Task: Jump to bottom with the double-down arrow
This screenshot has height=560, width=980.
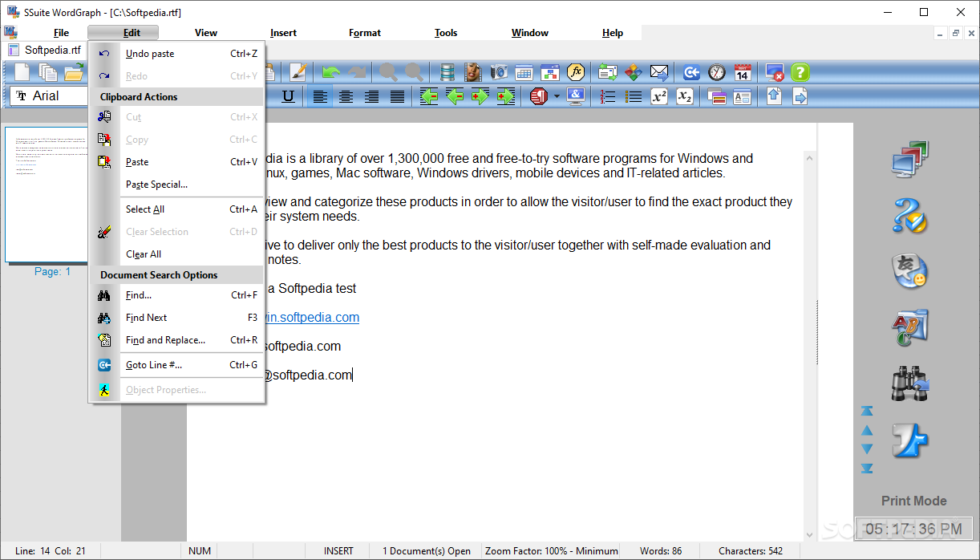Action: tap(867, 468)
